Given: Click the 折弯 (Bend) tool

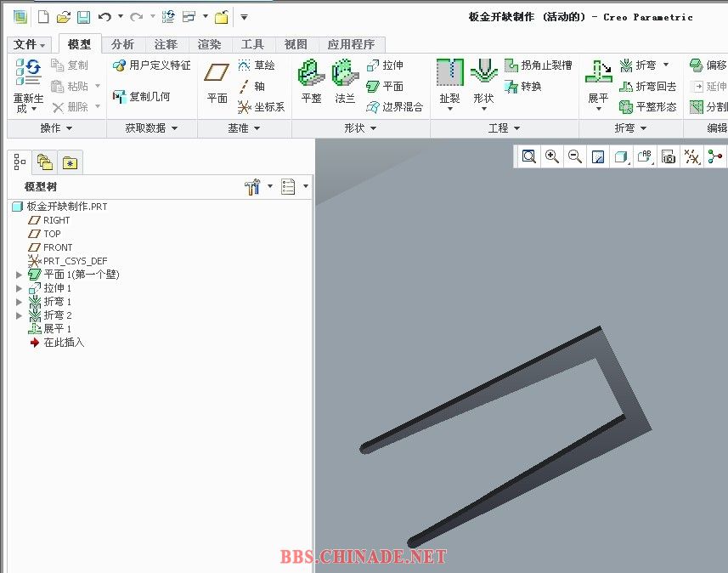Looking at the screenshot, I should 639,65.
